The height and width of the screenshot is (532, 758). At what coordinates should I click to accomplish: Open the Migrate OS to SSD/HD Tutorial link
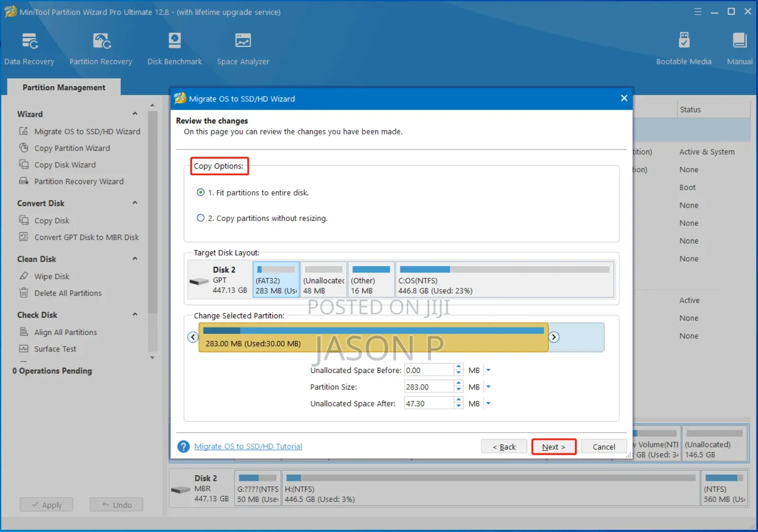coord(248,446)
